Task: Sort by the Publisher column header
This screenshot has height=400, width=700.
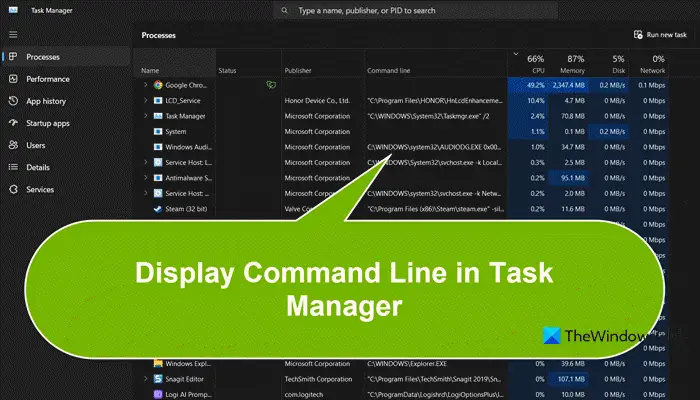Action: click(323, 63)
